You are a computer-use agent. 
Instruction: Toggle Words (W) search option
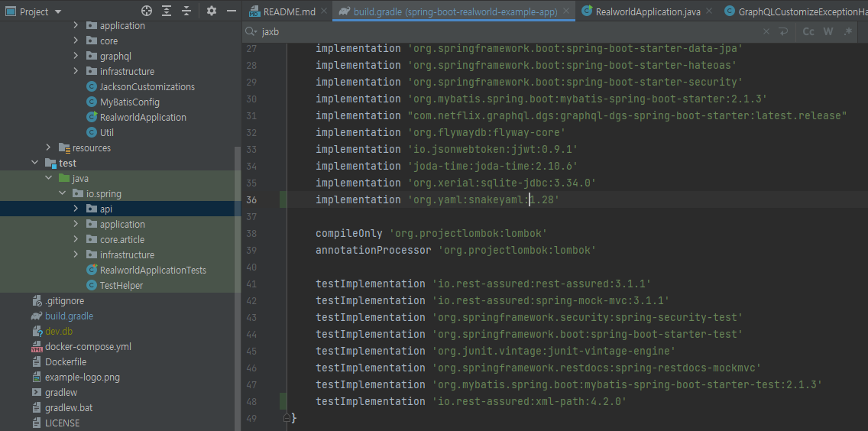click(x=828, y=32)
